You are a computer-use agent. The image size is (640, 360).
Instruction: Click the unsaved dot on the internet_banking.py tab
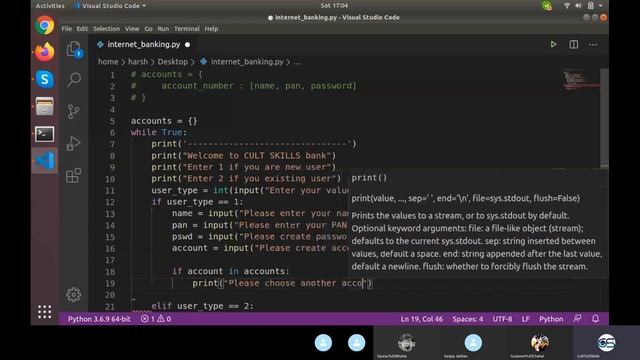[x=187, y=44]
